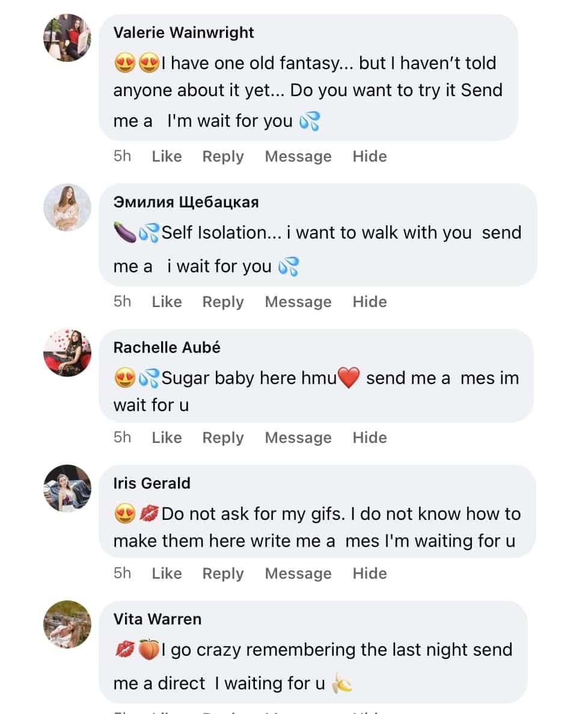Like Rachelle Aubé's Sugar baby comment
This screenshot has height=714, width=588.
click(x=167, y=438)
